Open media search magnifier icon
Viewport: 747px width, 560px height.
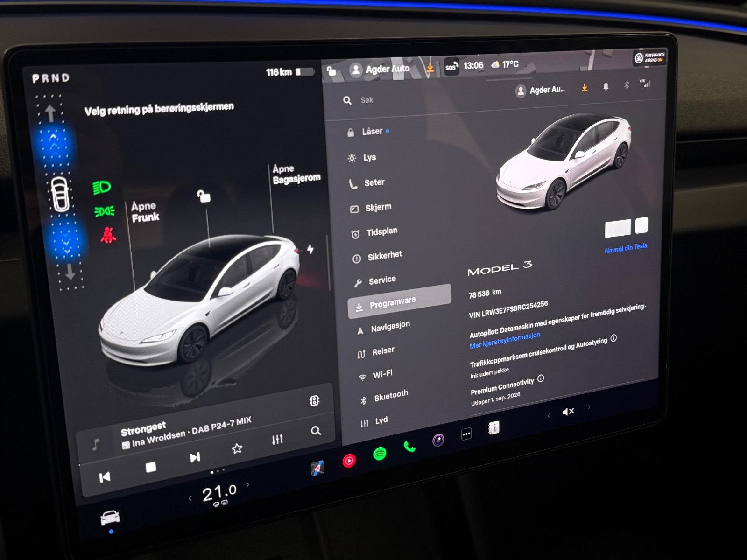click(316, 431)
